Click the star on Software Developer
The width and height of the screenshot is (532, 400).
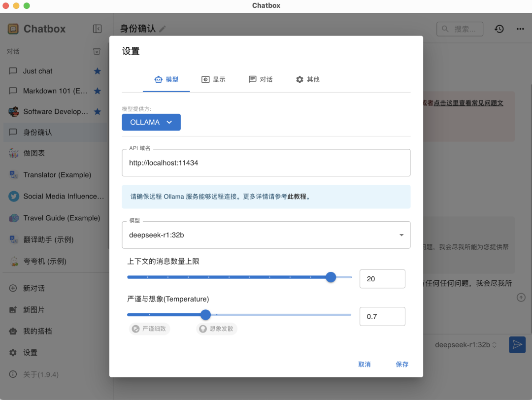coord(98,111)
